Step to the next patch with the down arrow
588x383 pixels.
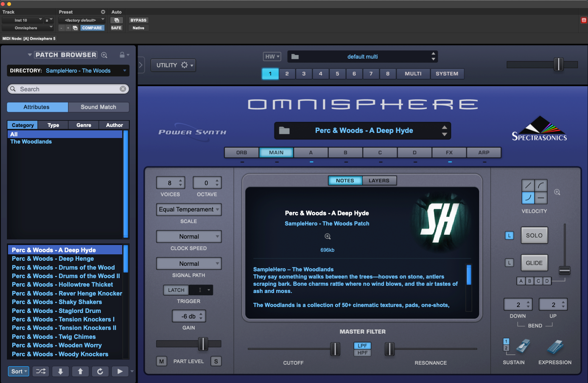61,371
